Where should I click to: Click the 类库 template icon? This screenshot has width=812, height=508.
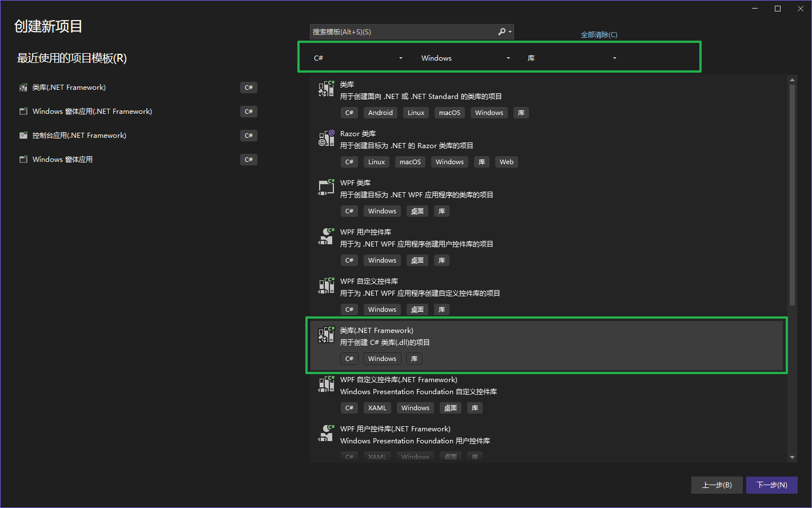[327, 89]
